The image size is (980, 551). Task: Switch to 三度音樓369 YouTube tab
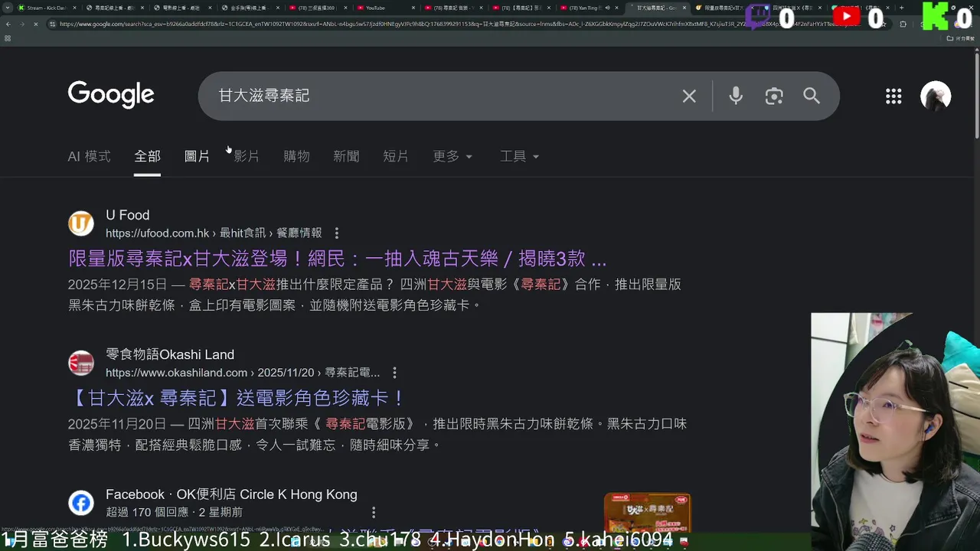click(x=317, y=8)
